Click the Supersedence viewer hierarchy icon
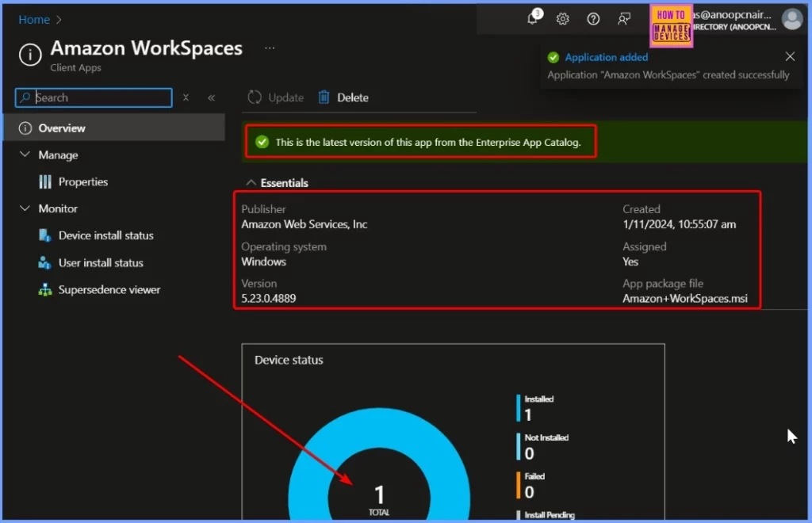The height and width of the screenshot is (523, 812). click(45, 290)
